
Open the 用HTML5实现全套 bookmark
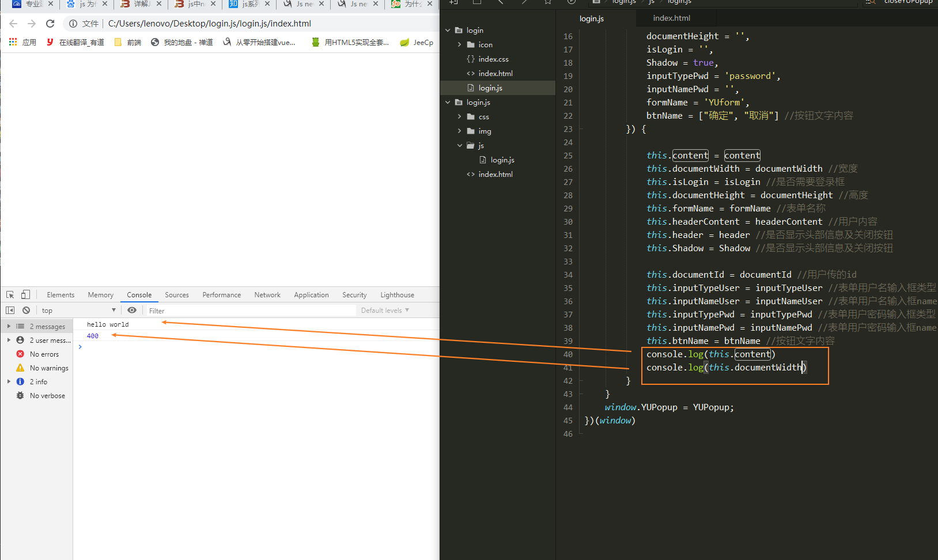350,42
